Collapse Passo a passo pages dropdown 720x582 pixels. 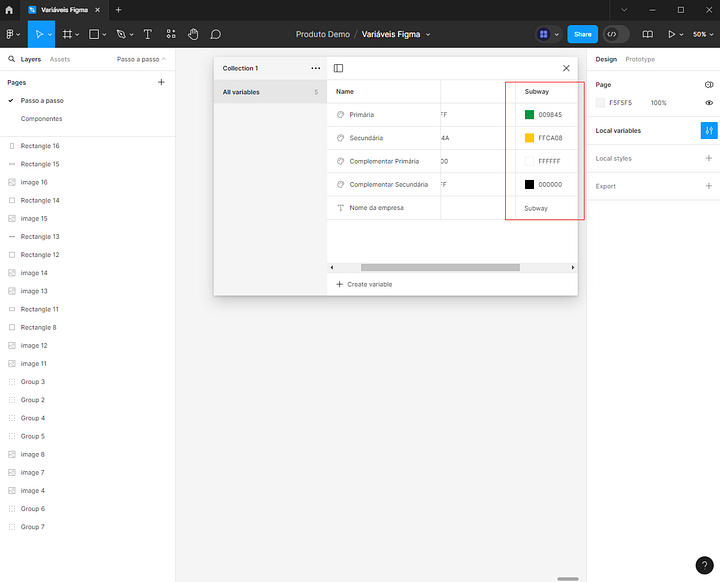(x=141, y=59)
